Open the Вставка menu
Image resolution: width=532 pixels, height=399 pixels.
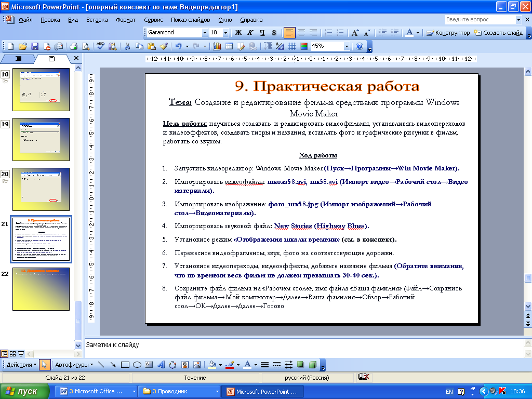click(97, 20)
